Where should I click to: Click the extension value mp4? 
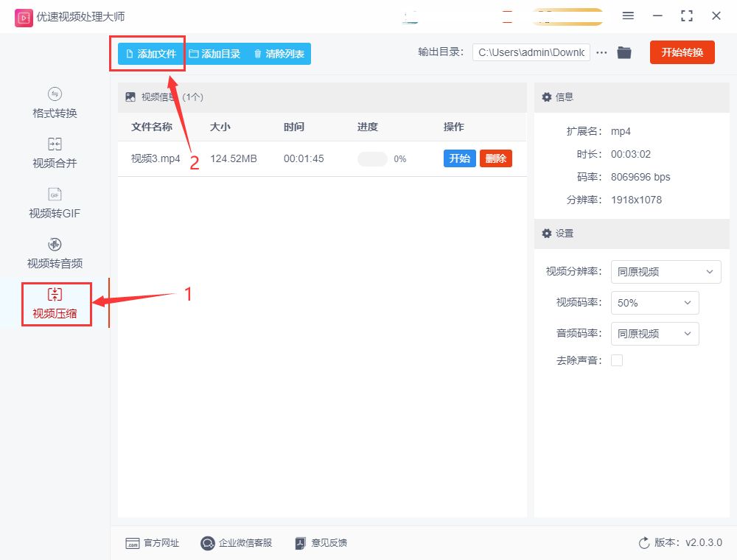click(x=621, y=131)
